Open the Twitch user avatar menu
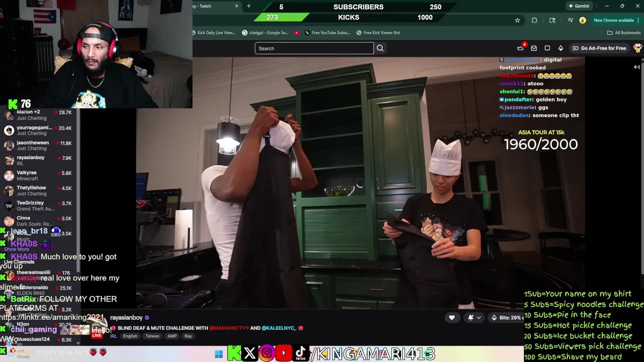 [x=637, y=48]
